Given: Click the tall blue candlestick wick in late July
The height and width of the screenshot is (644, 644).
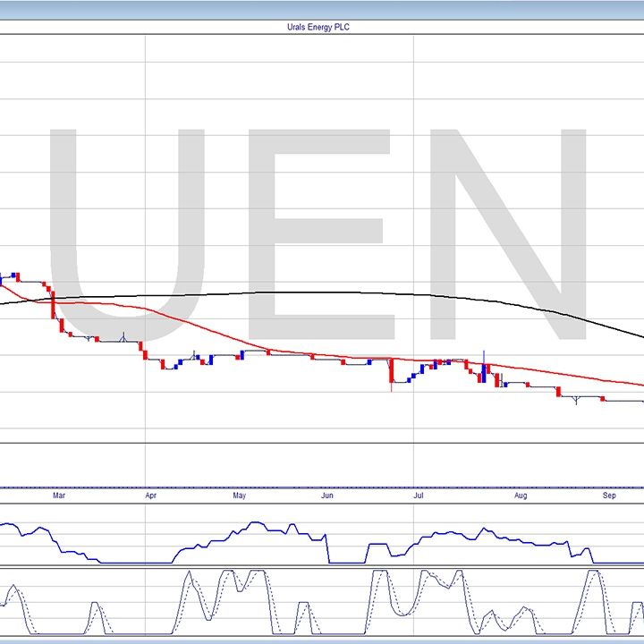Looking at the screenshot, I should pos(484,358).
